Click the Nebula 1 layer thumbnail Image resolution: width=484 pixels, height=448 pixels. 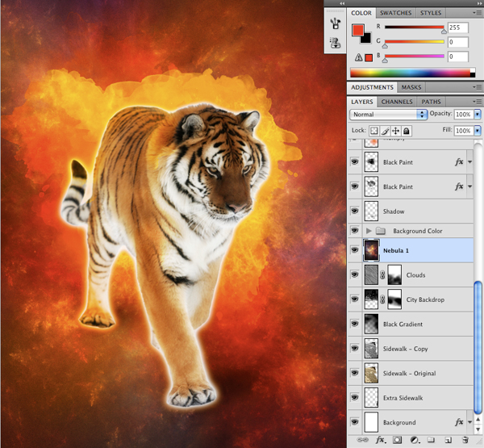tap(371, 250)
